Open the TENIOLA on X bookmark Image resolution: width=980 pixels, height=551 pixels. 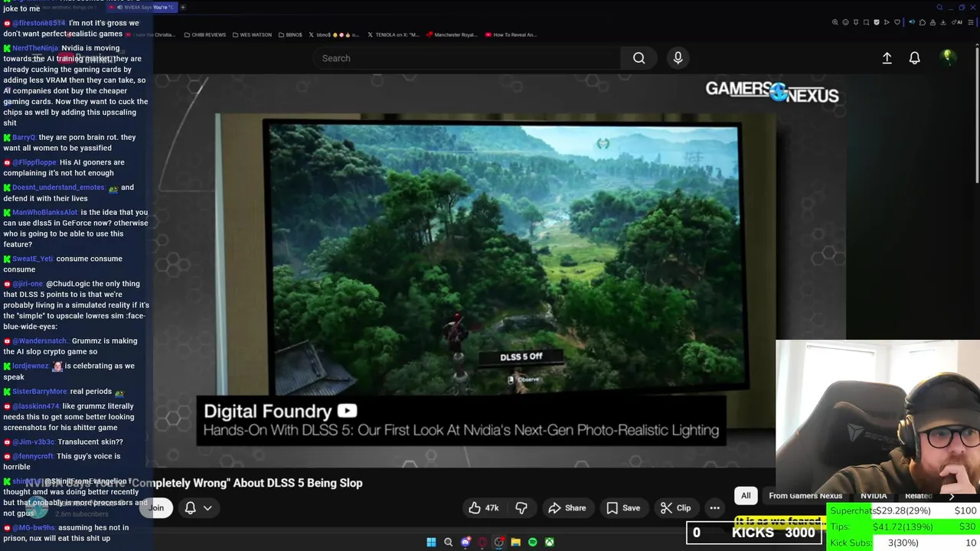[x=393, y=34]
